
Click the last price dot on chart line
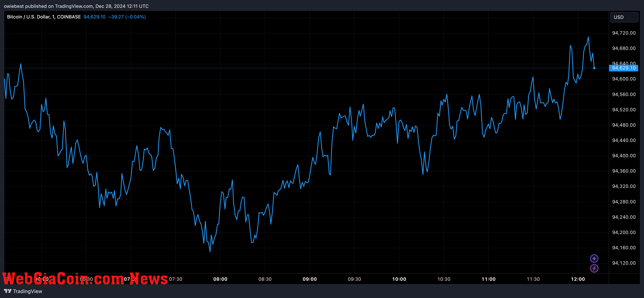pyautogui.click(x=594, y=68)
